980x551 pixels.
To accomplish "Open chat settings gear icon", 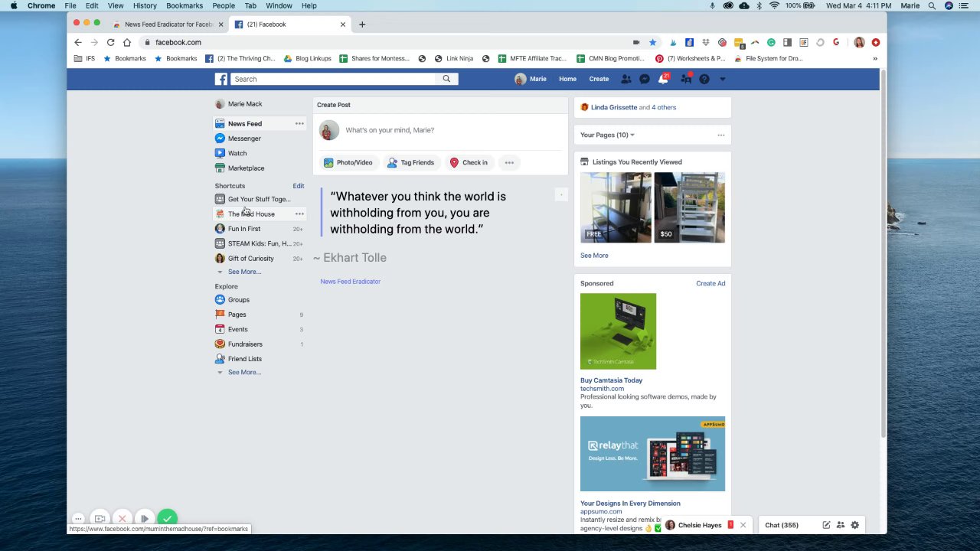I will pos(854,525).
